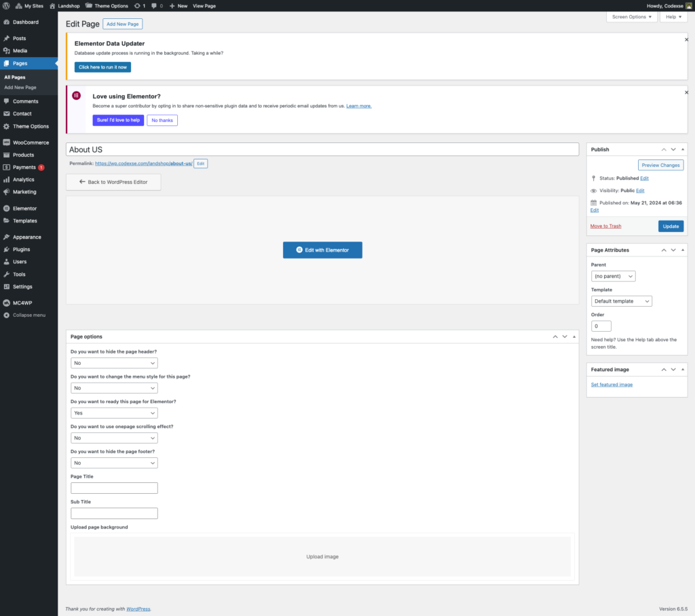
Task: Collapse the admin sidebar menu
Action: point(29,315)
